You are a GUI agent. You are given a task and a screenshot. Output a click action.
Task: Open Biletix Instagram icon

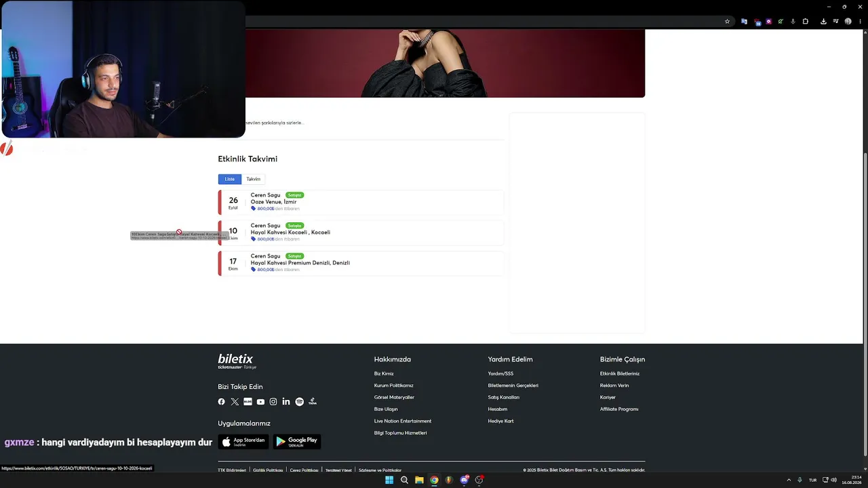click(x=273, y=402)
